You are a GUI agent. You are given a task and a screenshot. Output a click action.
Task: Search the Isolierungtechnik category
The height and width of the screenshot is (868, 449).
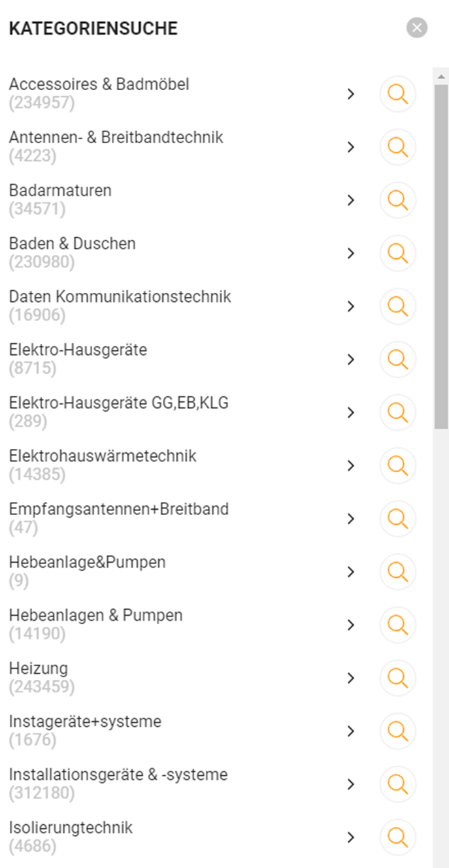point(397,837)
